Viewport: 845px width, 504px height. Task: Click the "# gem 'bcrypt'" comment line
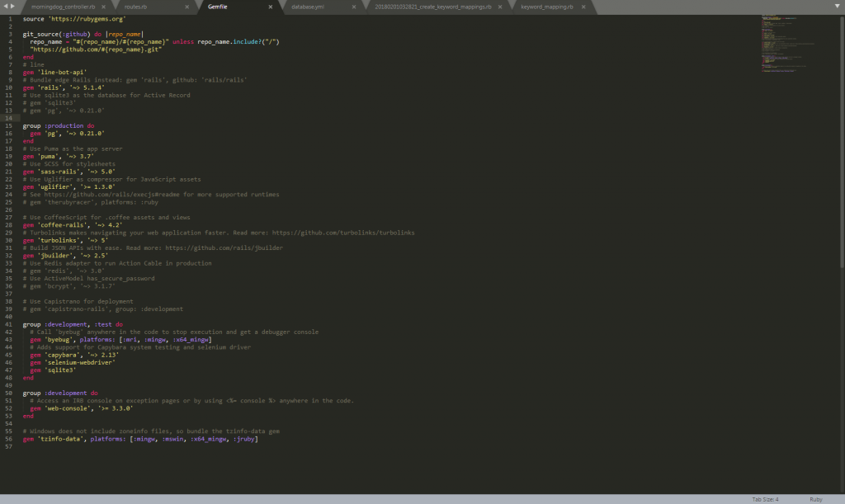coord(69,286)
